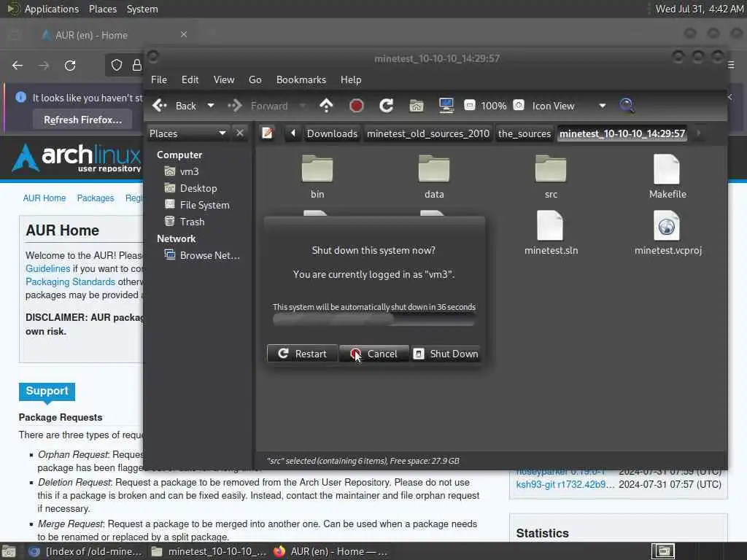The height and width of the screenshot is (560, 747).
Task: Switch to Index of /old-mine taskbar window
Action: click(86, 551)
